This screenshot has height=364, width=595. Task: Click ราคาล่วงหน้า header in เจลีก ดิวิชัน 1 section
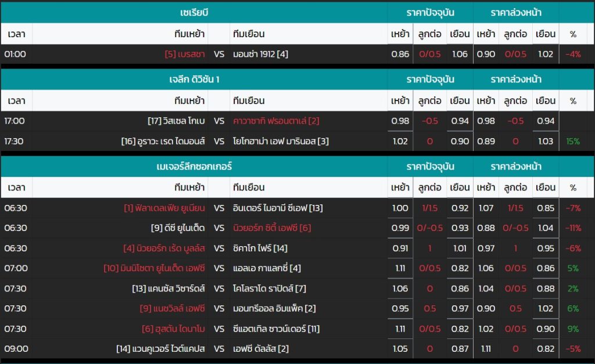pyautogui.click(x=516, y=80)
